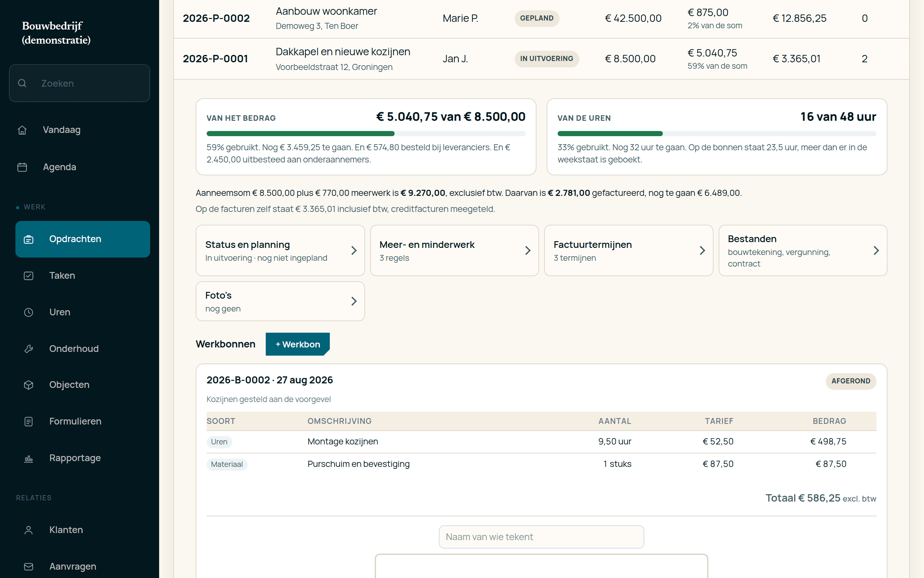Expand chevron on Status en planning card

(x=354, y=250)
